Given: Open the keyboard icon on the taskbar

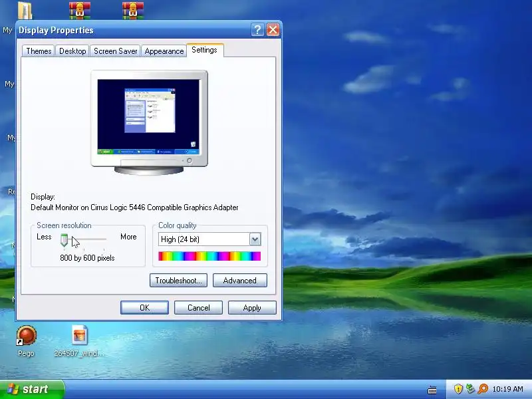Looking at the screenshot, I should 432,390.
